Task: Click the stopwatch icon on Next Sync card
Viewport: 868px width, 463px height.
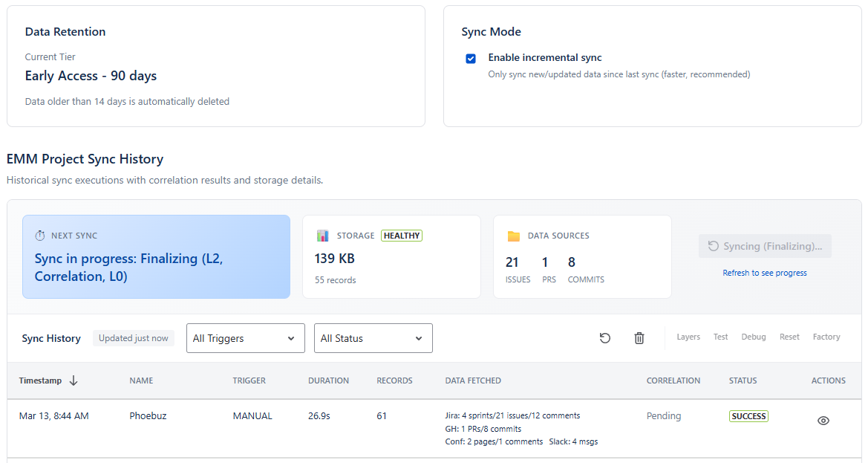Action: click(40, 235)
